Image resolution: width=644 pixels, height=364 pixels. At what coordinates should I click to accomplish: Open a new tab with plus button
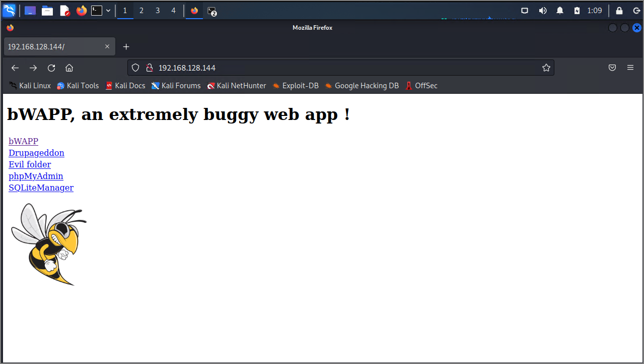pos(126,46)
